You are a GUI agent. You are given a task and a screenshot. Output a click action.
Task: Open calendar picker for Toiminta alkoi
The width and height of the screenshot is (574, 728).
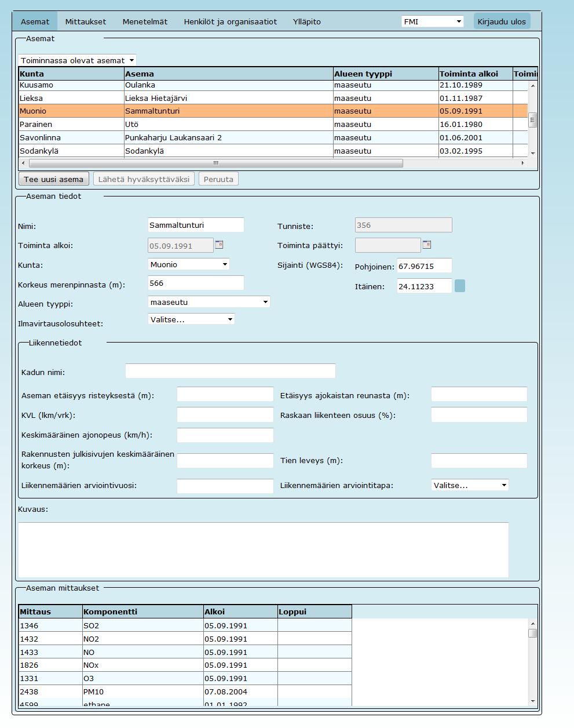[x=219, y=245]
